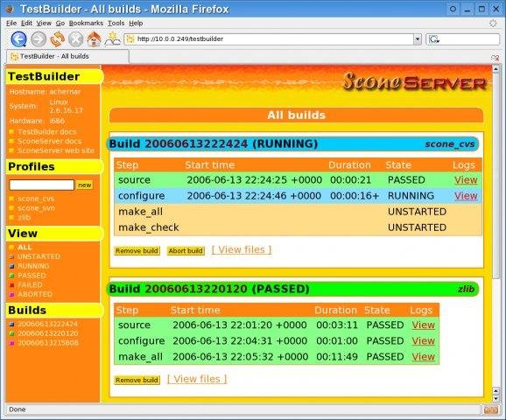The height and width of the screenshot is (420, 506).
Task: Open the Bookmarks menu
Action: [x=86, y=24]
